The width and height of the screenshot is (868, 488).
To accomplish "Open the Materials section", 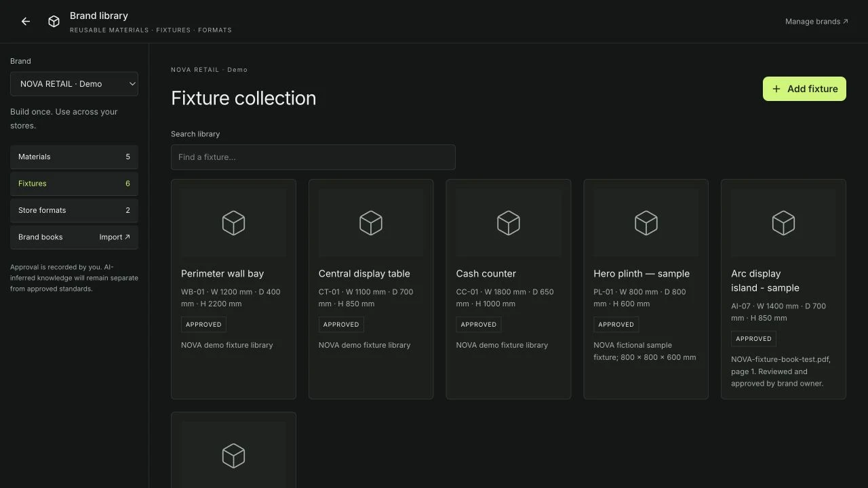I will tap(74, 157).
